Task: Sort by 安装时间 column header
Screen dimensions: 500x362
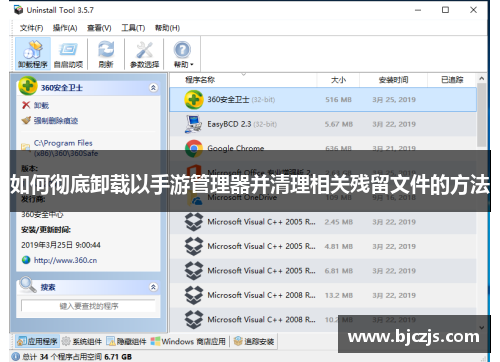Action: [393, 80]
